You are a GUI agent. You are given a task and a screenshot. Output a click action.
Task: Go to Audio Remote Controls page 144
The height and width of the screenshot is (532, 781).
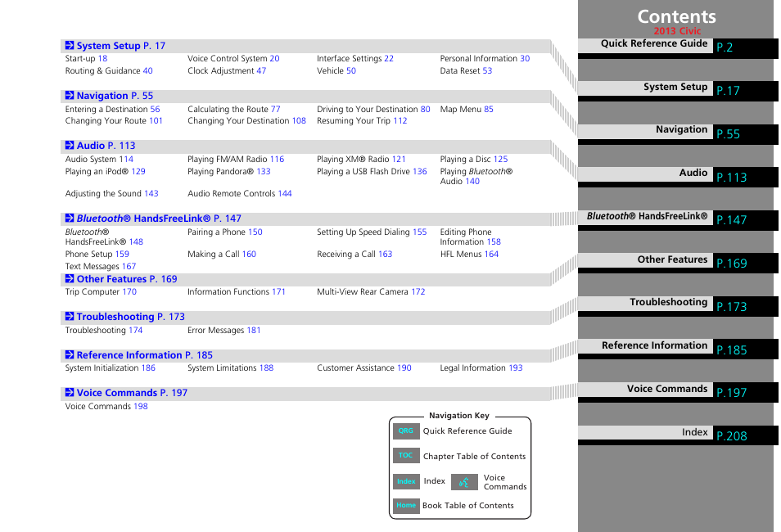[x=240, y=193]
